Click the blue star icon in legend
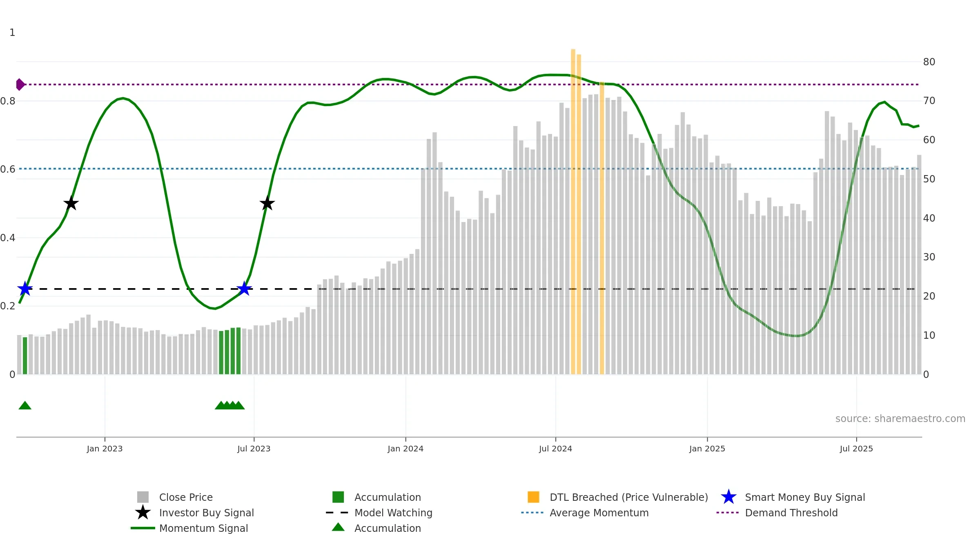The width and height of the screenshot is (980, 551). coord(728,497)
